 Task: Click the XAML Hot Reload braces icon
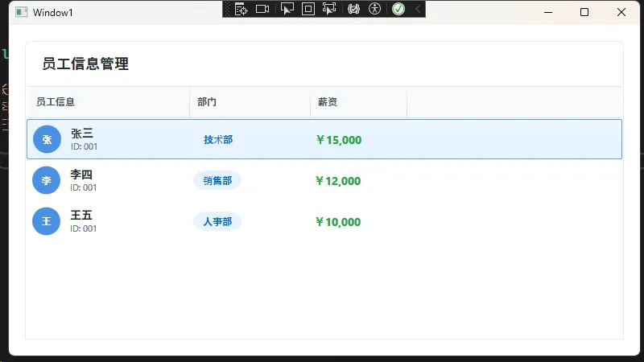353,9
